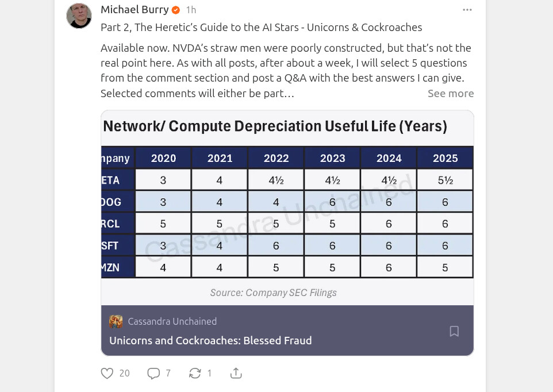Open comments via speech bubble icon
This screenshot has height=392, width=553.
click(153, 374)
